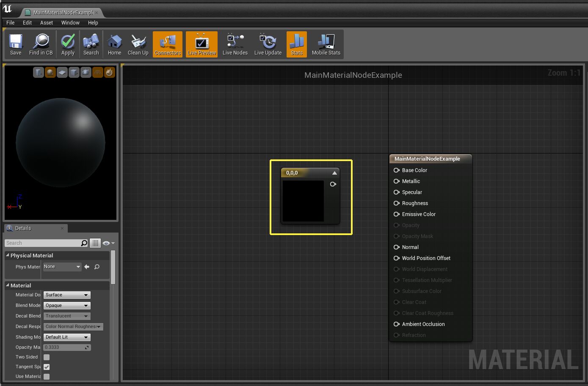Select the teapot preview mesh
The width and height of the screenshot is (588, 386).
86,72
